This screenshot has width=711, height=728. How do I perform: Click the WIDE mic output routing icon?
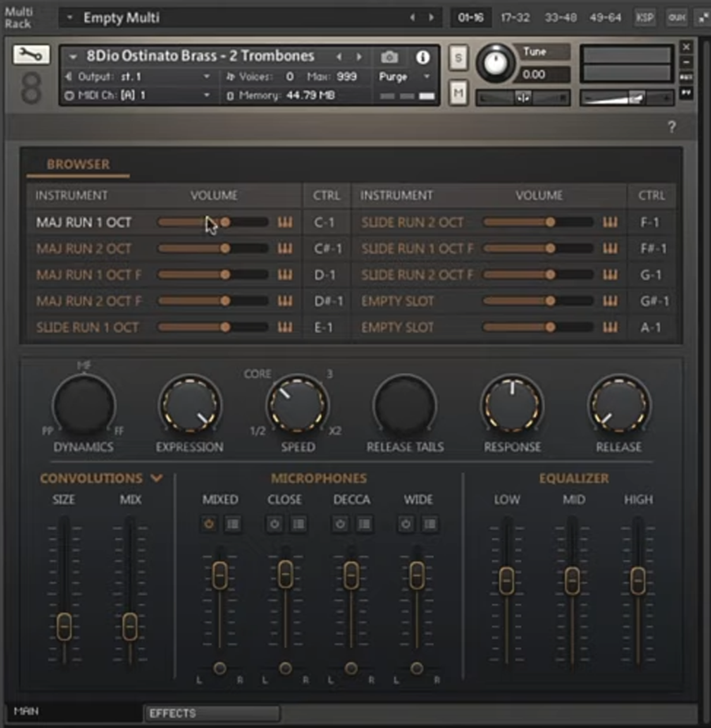(x=430, y=524)
